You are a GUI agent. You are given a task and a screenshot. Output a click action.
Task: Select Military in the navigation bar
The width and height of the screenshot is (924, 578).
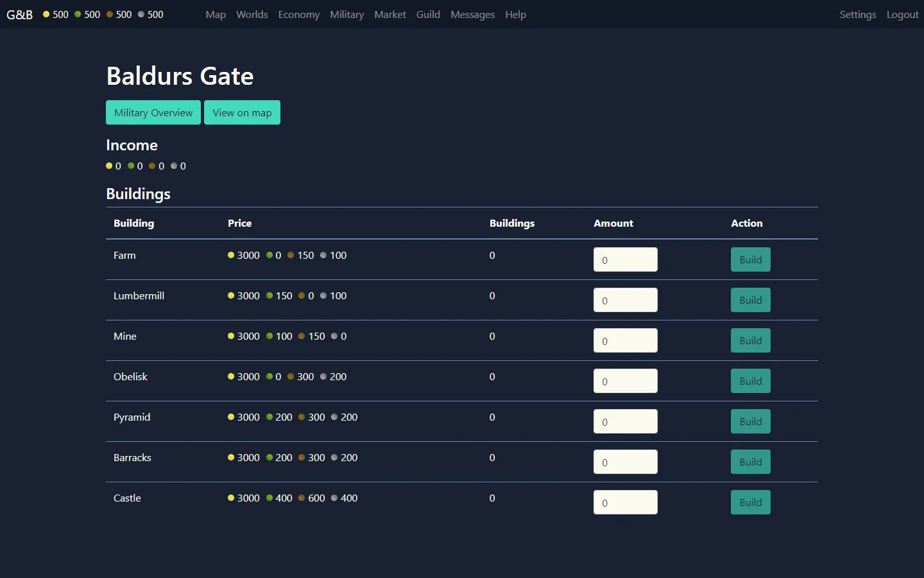tap(346, 14)
